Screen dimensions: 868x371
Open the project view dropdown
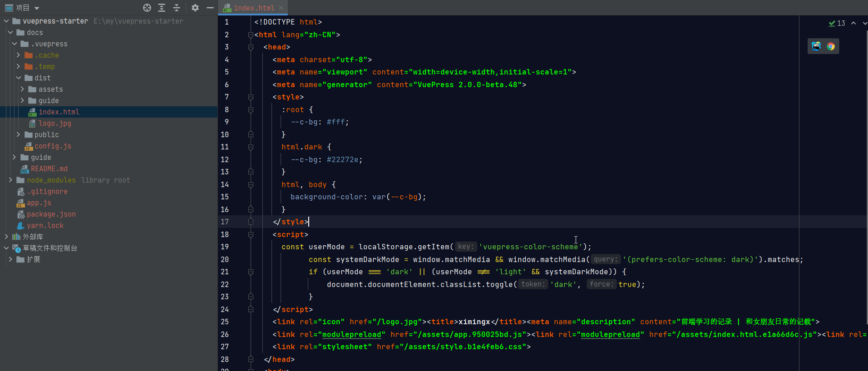37,8
